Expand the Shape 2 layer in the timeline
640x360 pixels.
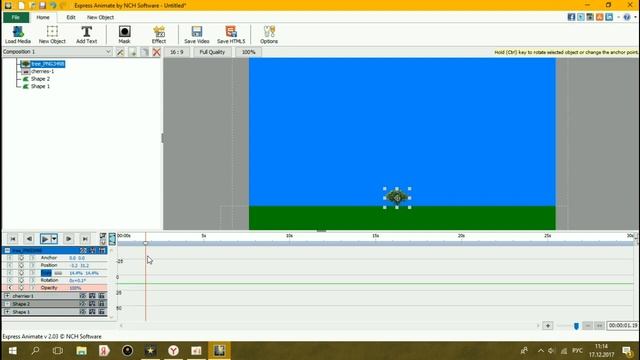pos(7,304)
